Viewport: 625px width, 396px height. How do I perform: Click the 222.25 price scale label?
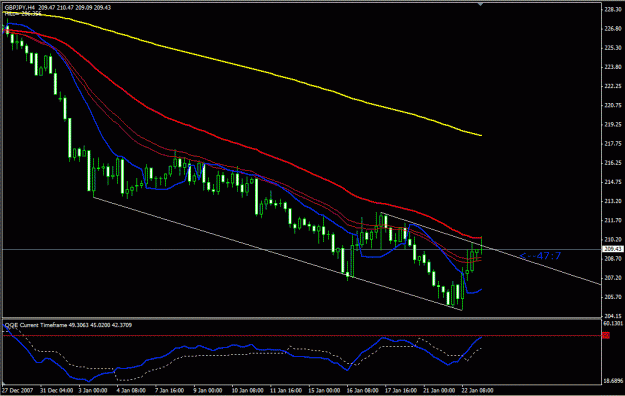click(x=613, y=86)
